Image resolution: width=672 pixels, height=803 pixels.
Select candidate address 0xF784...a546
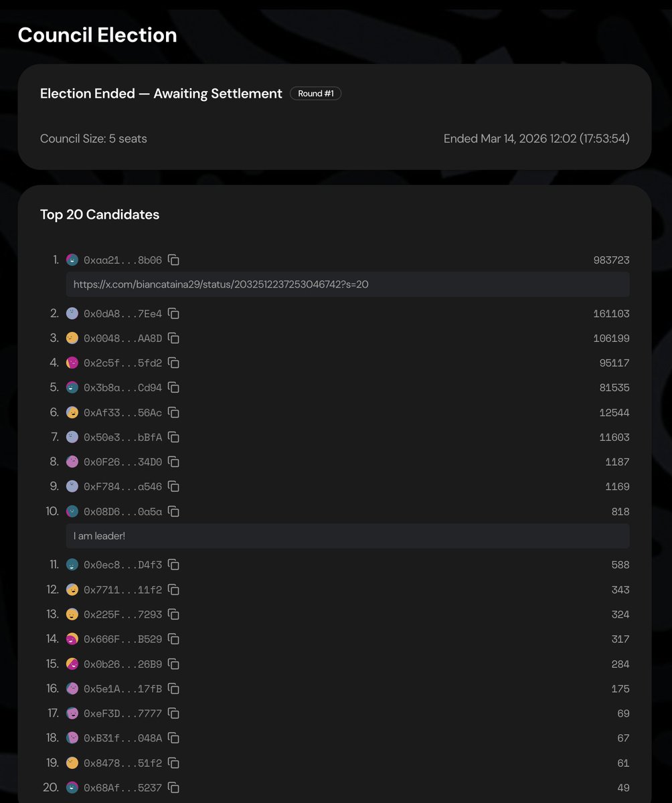click(122, 486)
